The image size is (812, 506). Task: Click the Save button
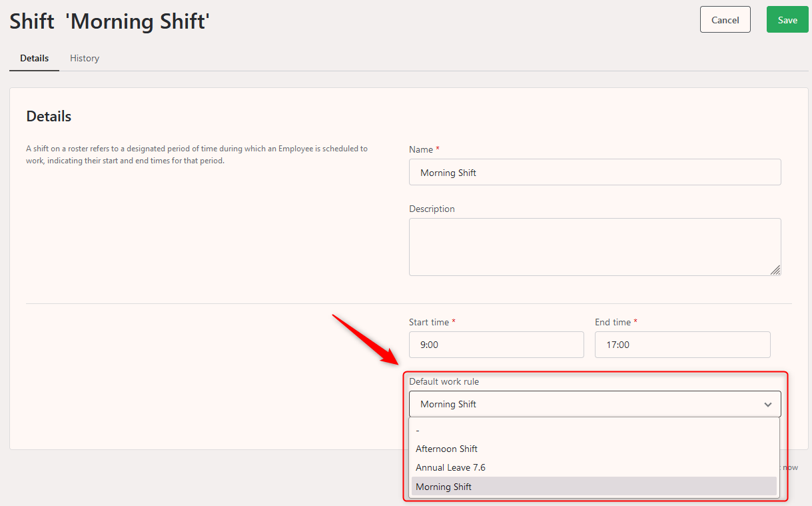(x=787, y=19)
